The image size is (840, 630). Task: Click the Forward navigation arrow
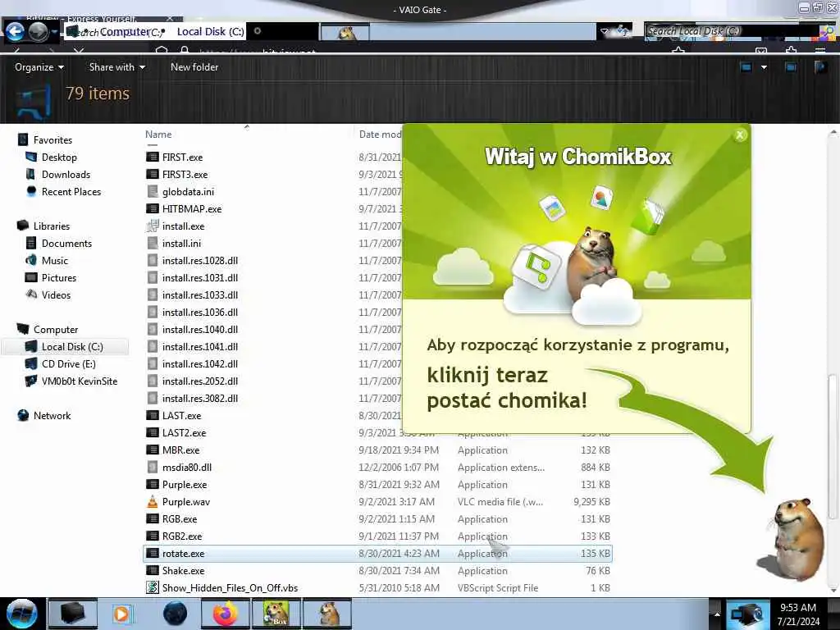(x=38, y=32)
